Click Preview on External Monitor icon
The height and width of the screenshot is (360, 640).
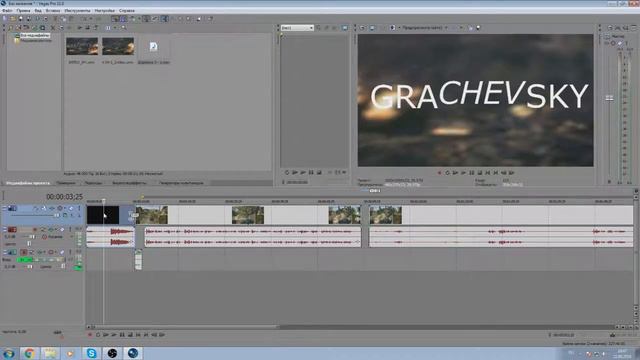pos(372,28)
